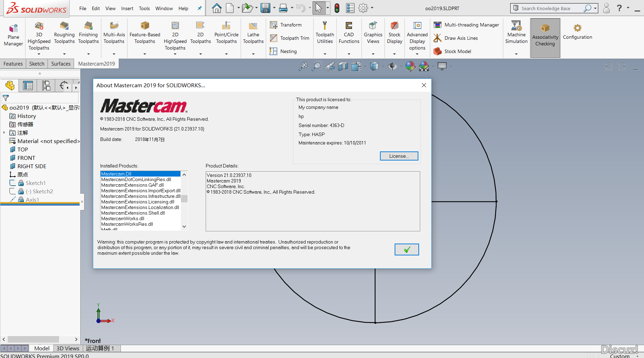Expand Machine Simulation dropdown arrow
644x358 pixels.
point(516,54)
